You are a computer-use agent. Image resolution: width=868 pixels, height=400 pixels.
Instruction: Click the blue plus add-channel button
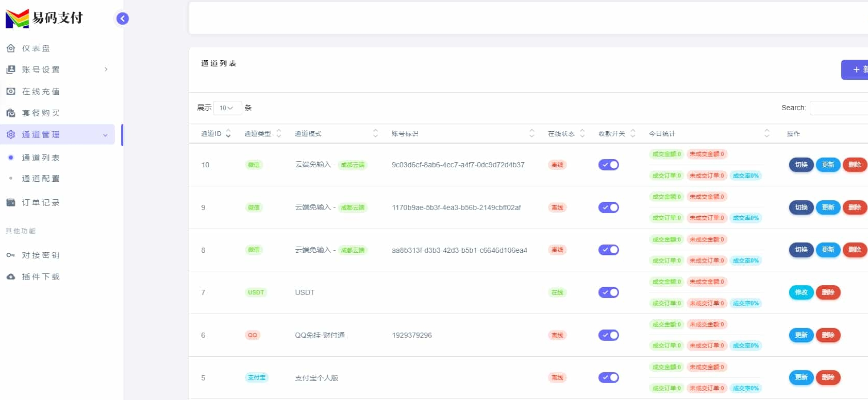click(x=855, y=69)
